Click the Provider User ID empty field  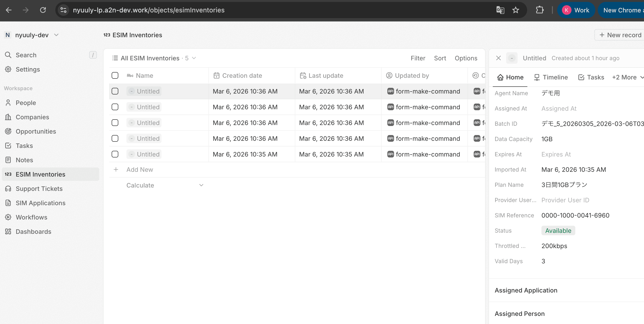[x=565, y=200]
